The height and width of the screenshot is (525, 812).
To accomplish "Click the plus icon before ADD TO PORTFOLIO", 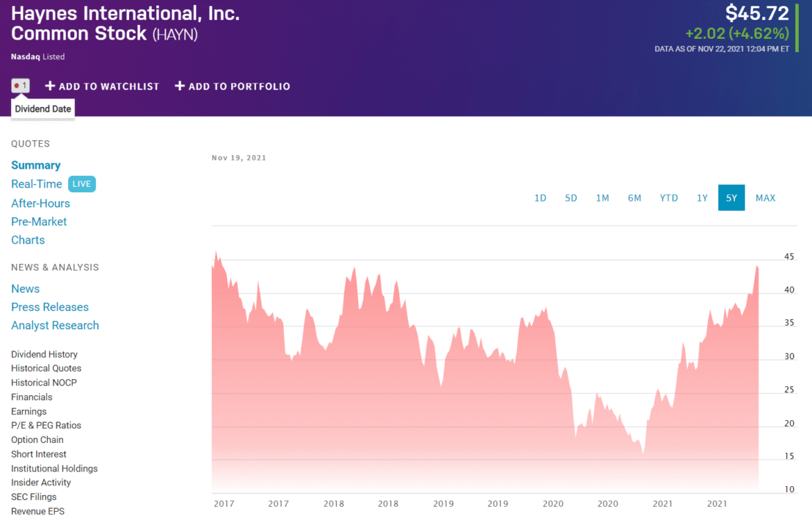I will (x=181, y=86).
